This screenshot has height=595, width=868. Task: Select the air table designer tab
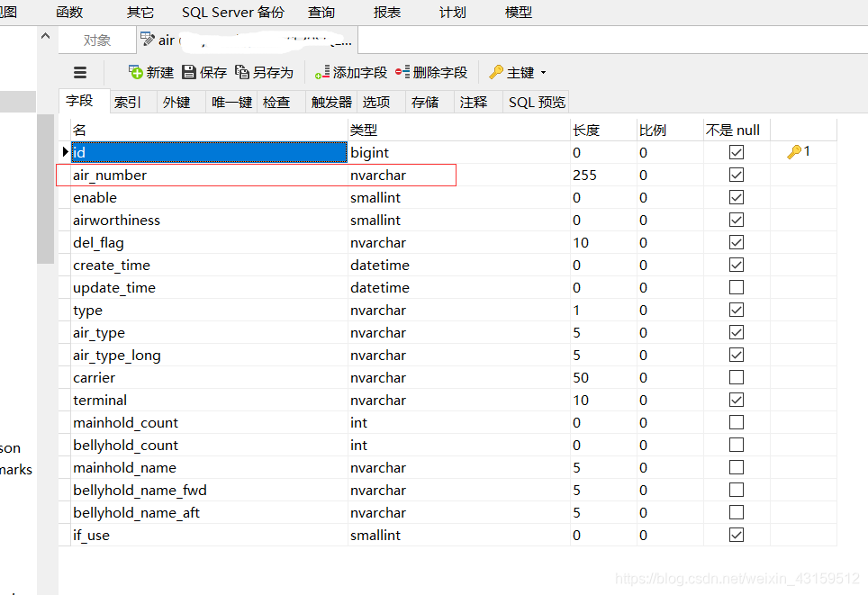[x=247, y=41]
